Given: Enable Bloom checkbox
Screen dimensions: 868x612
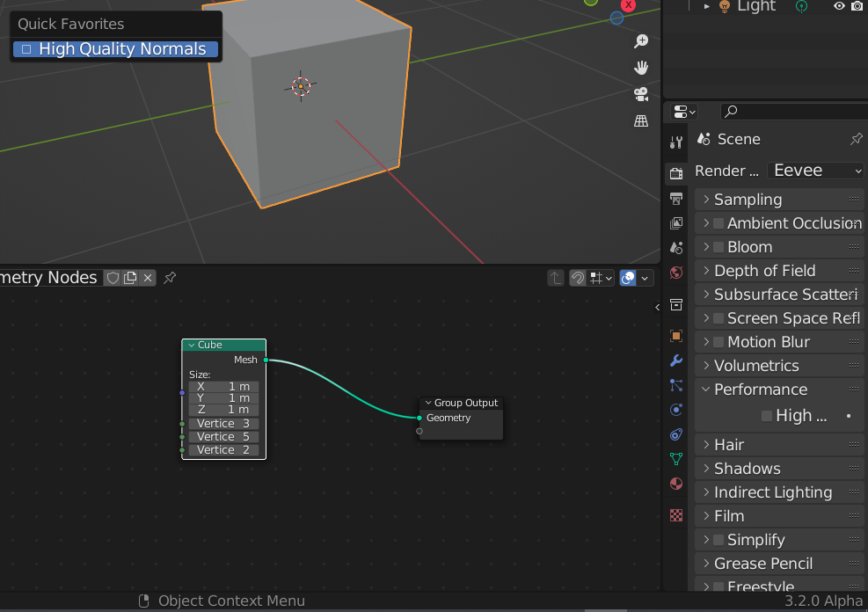Looking at the screenshot, I should 718,247.
